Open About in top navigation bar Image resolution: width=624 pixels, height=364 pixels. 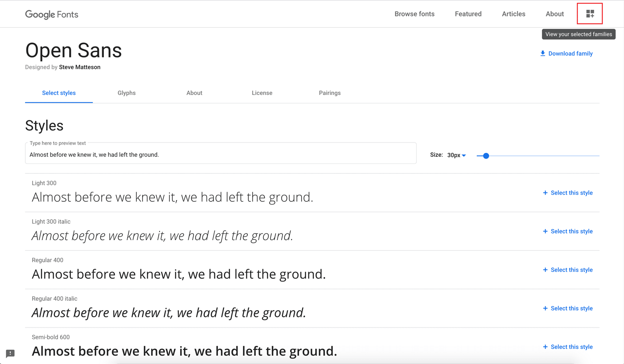point(554,14)
